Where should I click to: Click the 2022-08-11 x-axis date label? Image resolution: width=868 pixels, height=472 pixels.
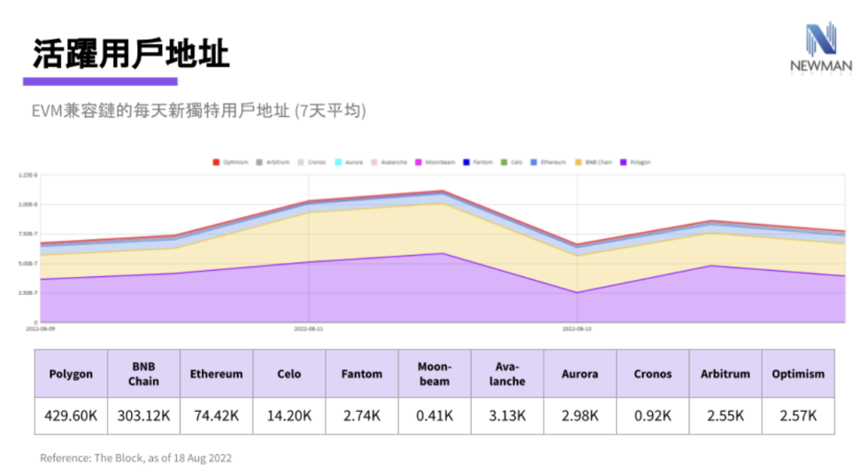pyautogui.click(x=308, y=329)
